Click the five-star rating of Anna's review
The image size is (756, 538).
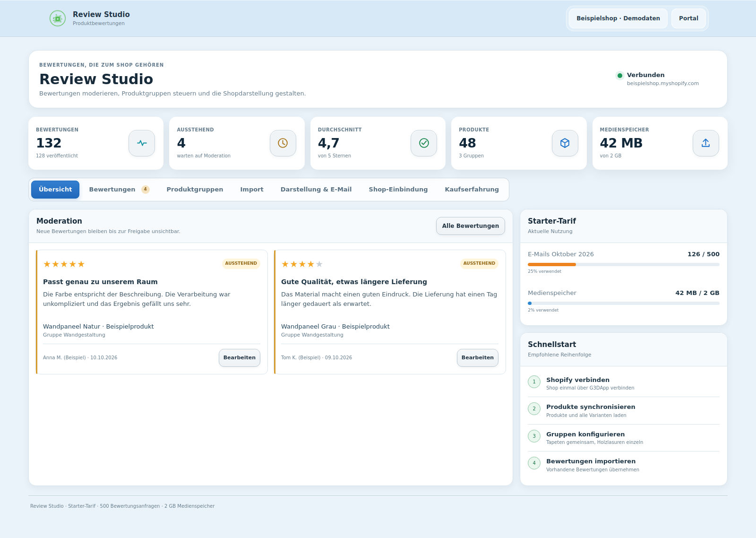pos(64,264)
